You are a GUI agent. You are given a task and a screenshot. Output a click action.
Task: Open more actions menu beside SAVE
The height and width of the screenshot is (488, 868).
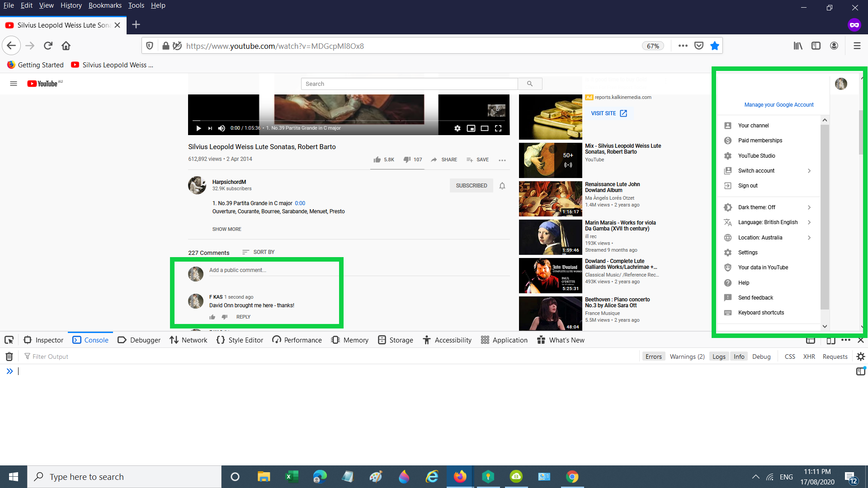502,160
